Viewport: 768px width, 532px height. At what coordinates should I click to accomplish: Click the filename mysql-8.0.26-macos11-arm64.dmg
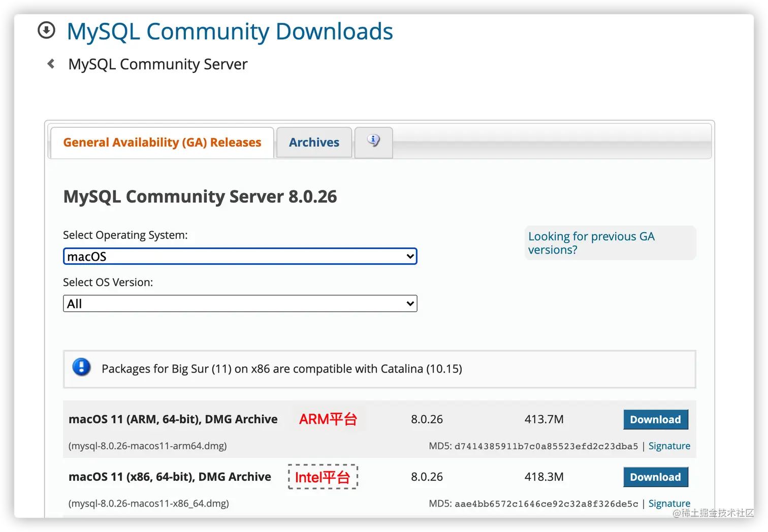pyautogui.click(x=147, y=446)
